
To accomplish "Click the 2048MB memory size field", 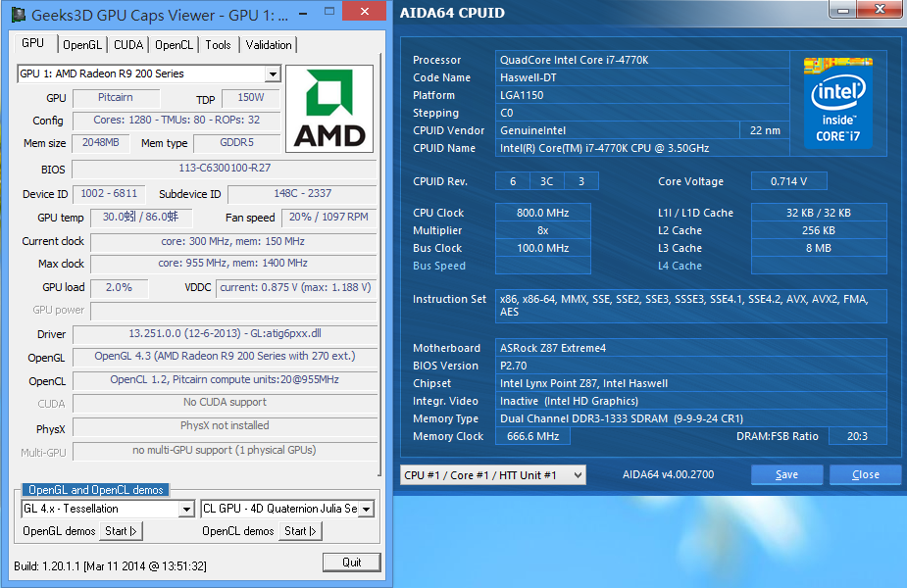I will [101, 143].
